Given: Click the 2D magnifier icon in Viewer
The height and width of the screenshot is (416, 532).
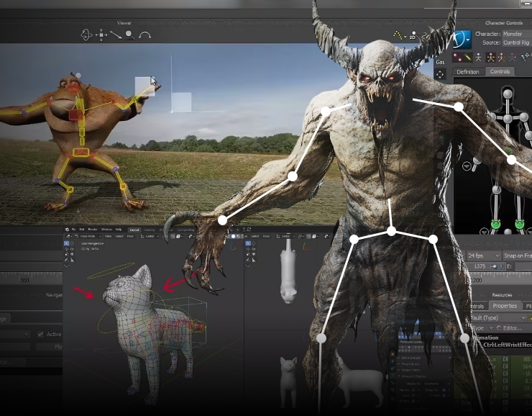Looking at the screenshot, I should pyautogui.click(x=413, y=35).
